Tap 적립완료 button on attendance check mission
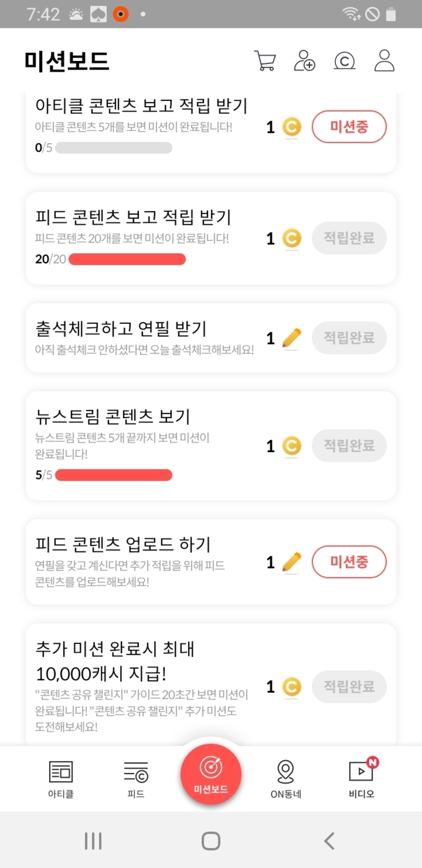 349,338
